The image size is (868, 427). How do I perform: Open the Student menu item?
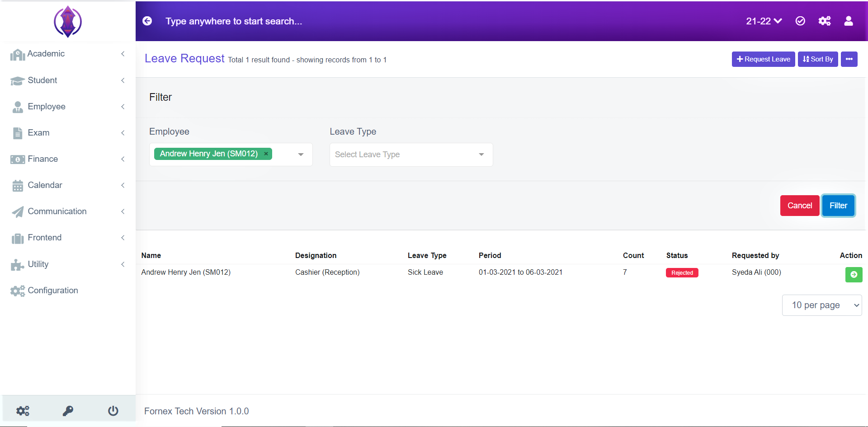tap(68, 80)
